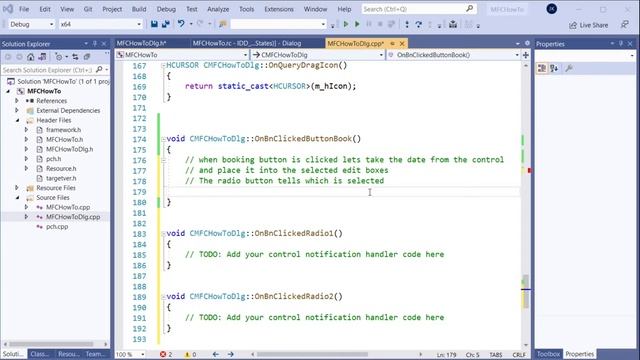Switch to the MFCHowTo.rc Dialog tab

point(247,43)
